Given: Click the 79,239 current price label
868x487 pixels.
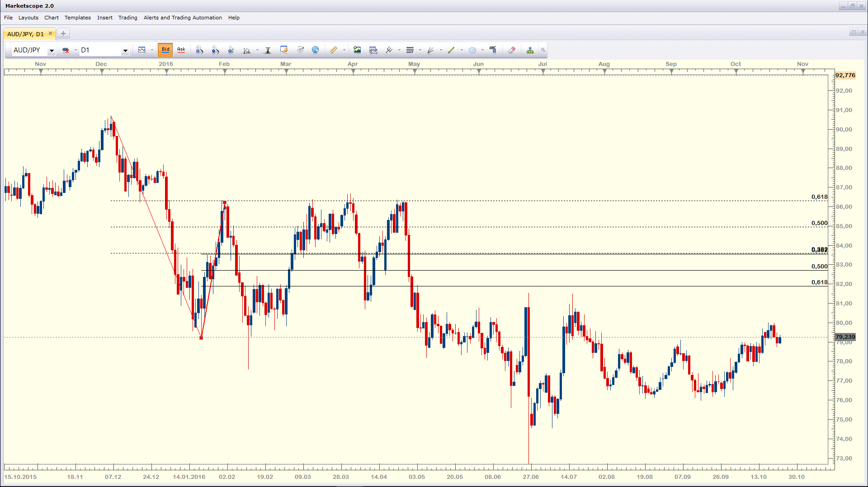Looking at the screenshot, I should click(x=845, y=337).
